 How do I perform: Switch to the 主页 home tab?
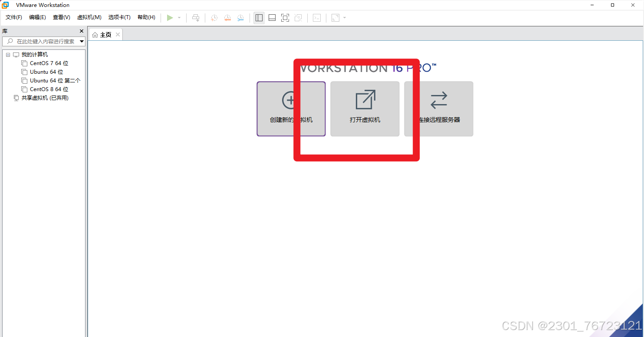coord(105,35)
